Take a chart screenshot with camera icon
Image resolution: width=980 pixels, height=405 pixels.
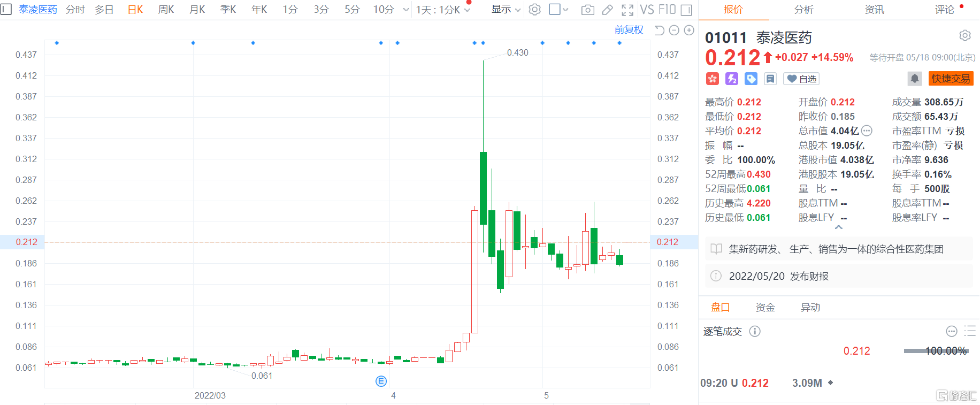(x=587, y=10)
